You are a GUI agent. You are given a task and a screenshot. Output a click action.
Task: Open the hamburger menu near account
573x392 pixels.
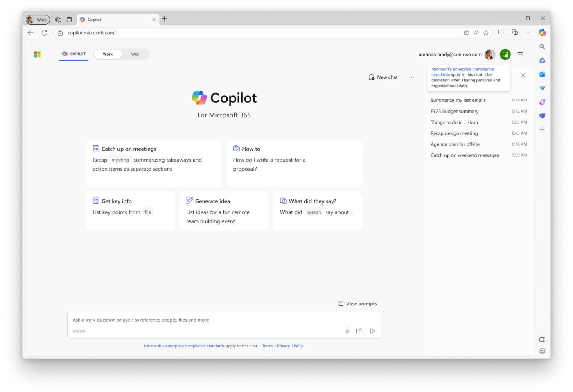click(x=520, y=54)
